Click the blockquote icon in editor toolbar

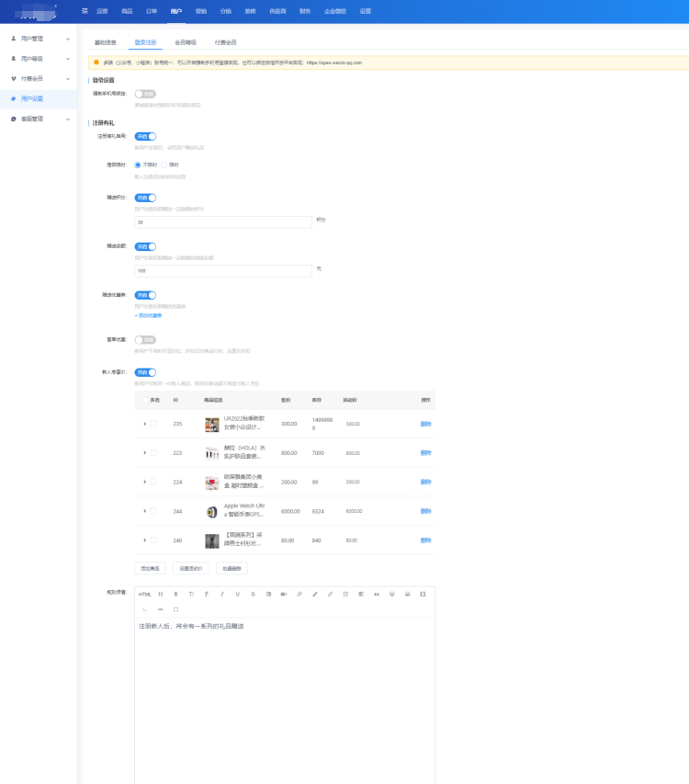(377, 594)
